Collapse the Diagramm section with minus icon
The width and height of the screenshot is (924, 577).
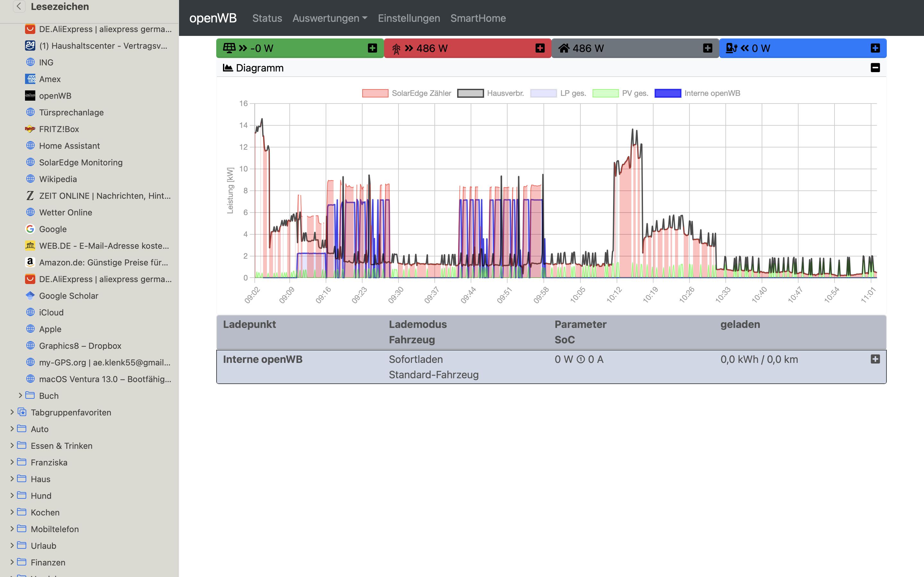click(x=875, y=68)
